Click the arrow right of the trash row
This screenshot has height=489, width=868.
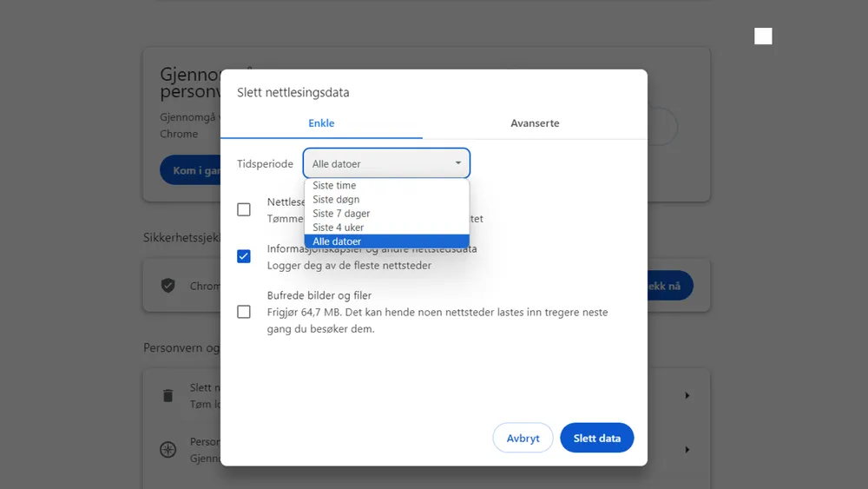(687, 396)
